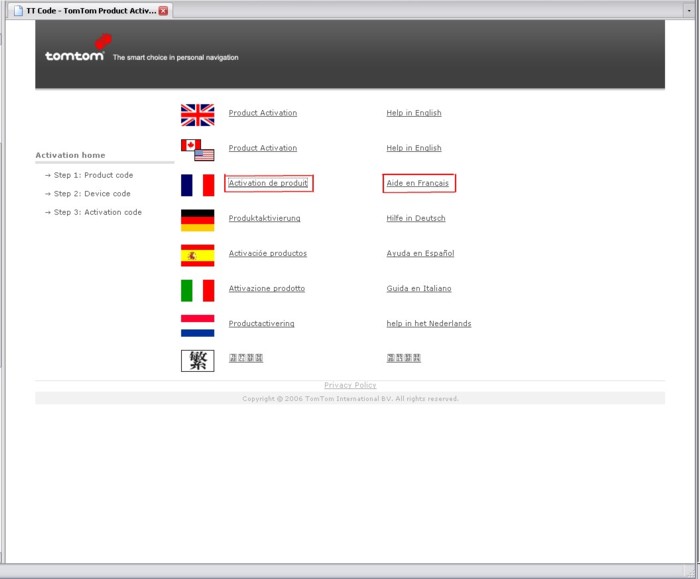
Task: Choose the Italian flag icon
Action: [197, 291]
